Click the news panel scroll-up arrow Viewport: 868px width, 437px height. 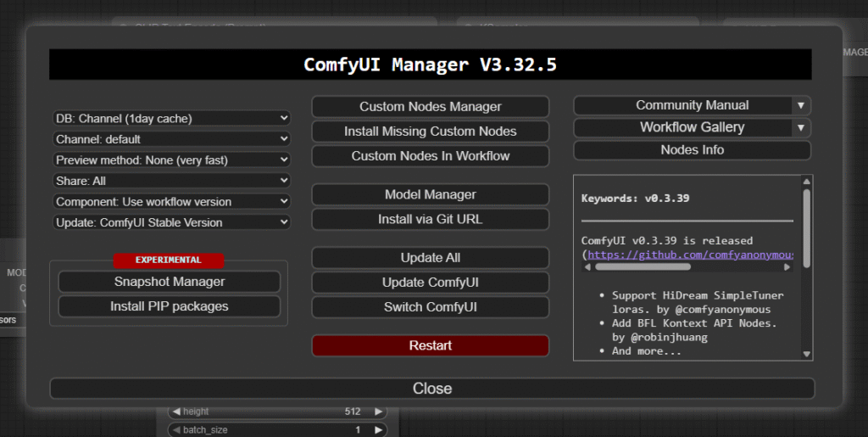pyautogui.click(x=807, y=182)
